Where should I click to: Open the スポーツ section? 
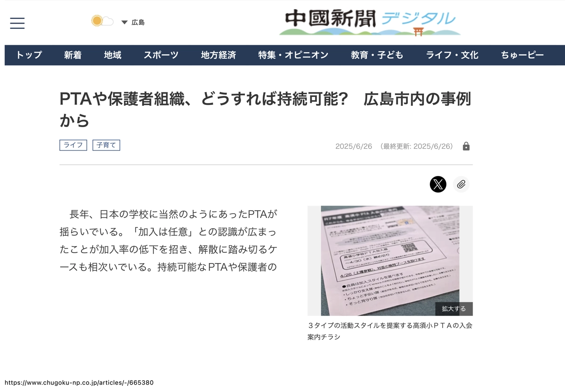[x=161, y=55]
